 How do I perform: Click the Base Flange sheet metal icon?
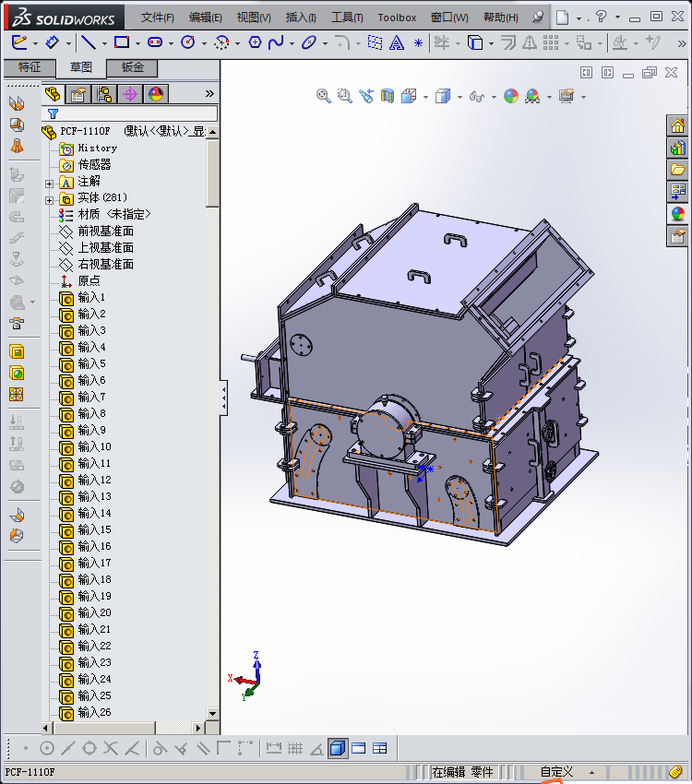pyautogui.click(x=17, y=103)
